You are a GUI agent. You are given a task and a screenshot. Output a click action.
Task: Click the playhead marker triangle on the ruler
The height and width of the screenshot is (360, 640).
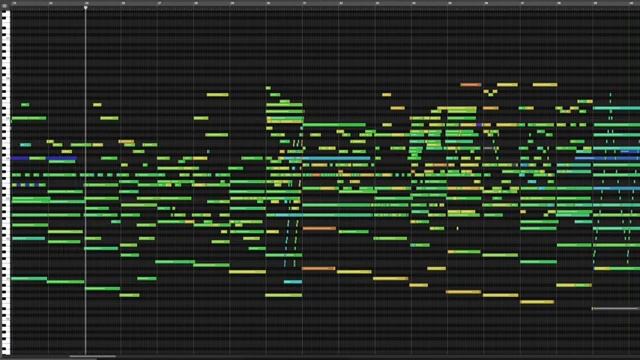[x=86, y=7]
